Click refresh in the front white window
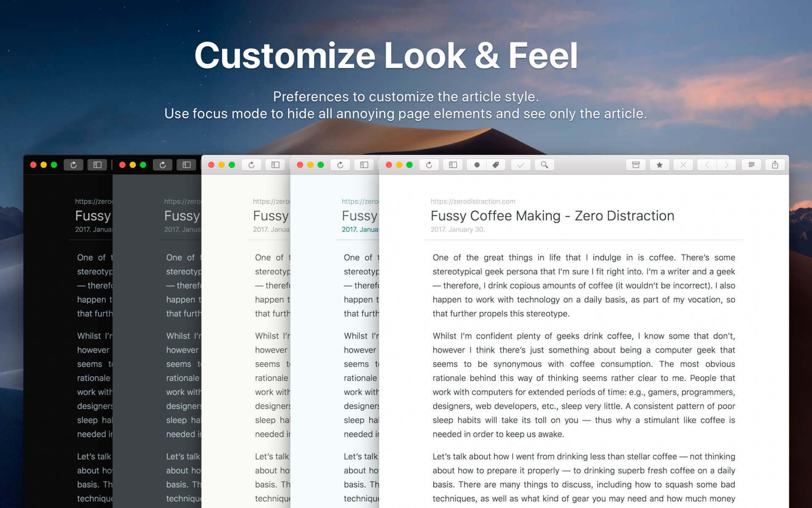 pyautogui.click(x=429, y=165)
